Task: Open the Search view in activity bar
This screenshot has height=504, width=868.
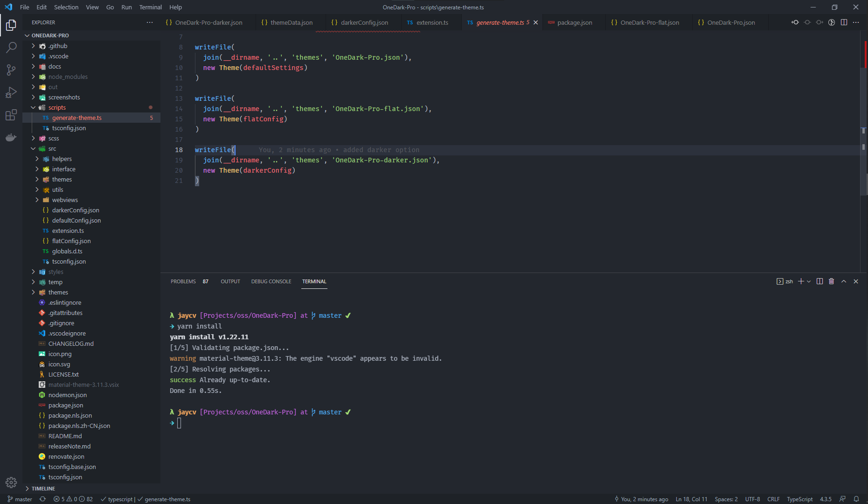Action: coord(11,48)
